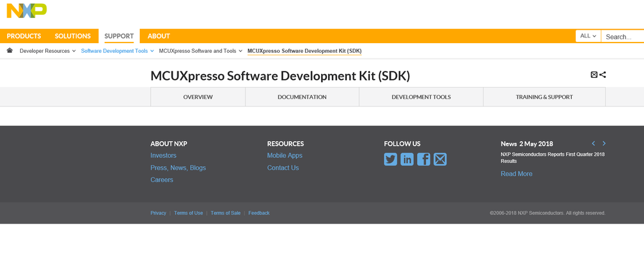Screen dimensions: 644x275
Task: Open the SOLUTIONS menu
Action: pos(73,36)
